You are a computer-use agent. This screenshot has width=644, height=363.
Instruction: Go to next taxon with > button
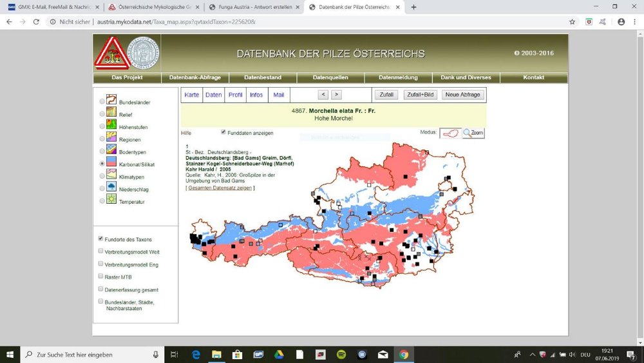(x=336, y=95)
